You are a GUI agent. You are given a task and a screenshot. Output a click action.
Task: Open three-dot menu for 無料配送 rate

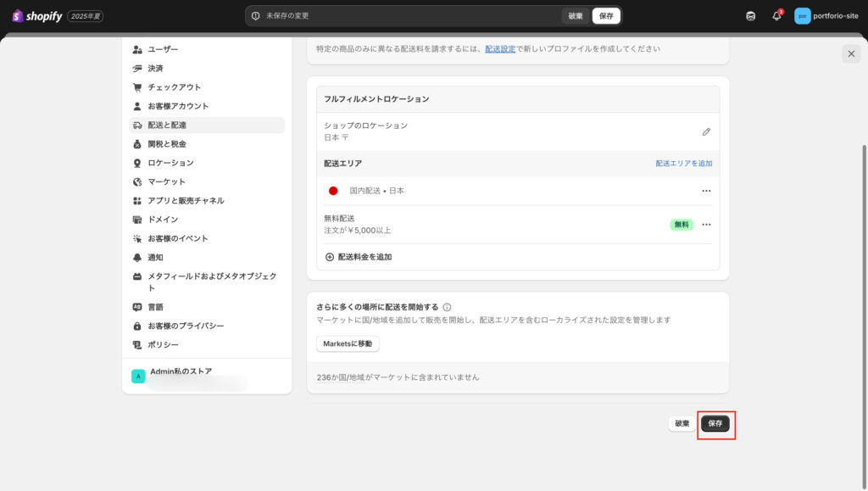[x=706, y=225]
